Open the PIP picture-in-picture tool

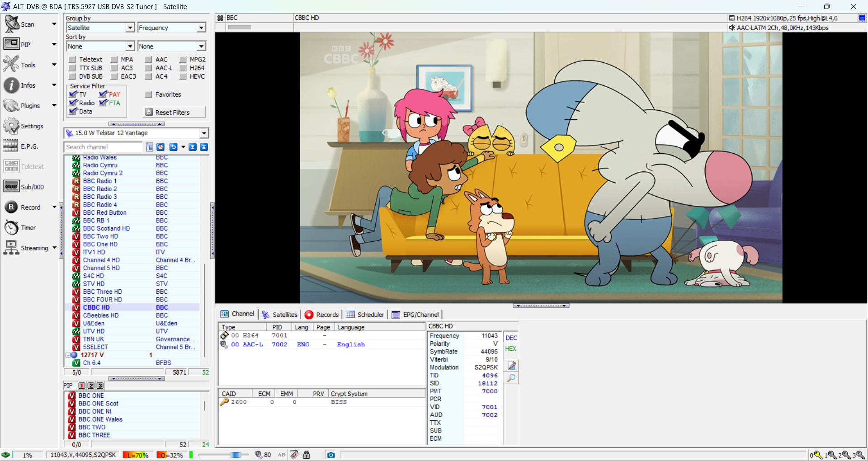(x=17, y=44)
